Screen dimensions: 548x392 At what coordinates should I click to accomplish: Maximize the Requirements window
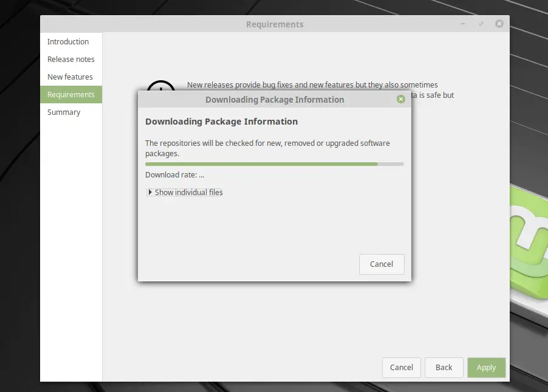click(x=481, y=24)
